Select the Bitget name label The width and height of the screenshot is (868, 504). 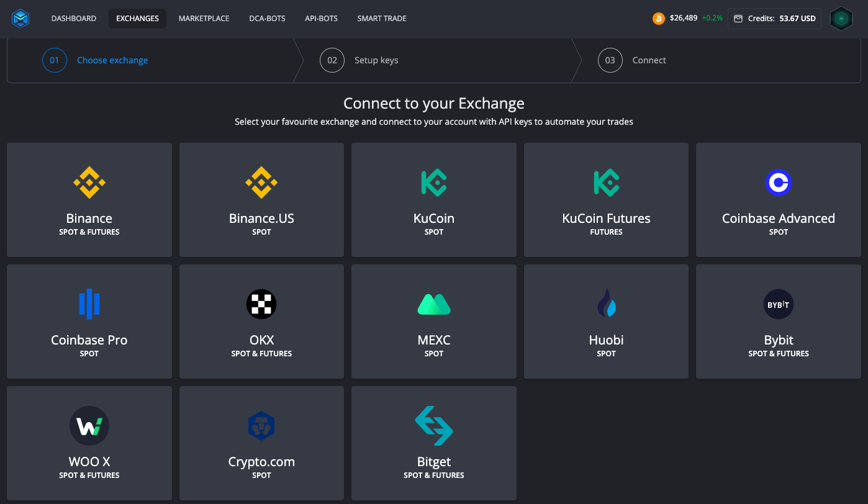[434, 462]
